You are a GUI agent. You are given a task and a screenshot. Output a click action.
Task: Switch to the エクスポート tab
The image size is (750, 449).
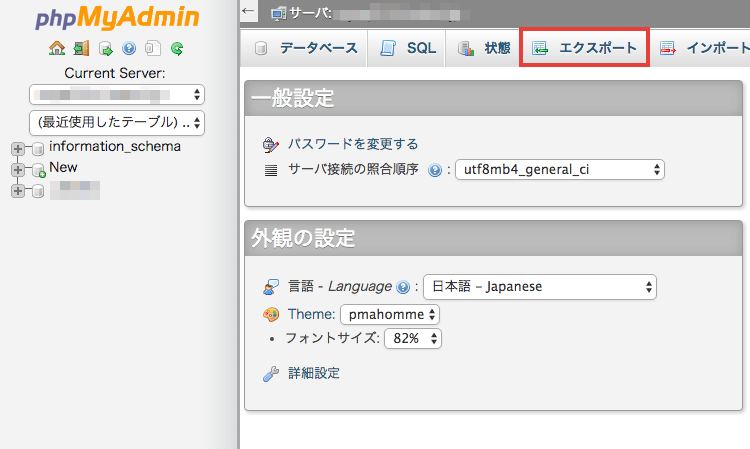584,48
